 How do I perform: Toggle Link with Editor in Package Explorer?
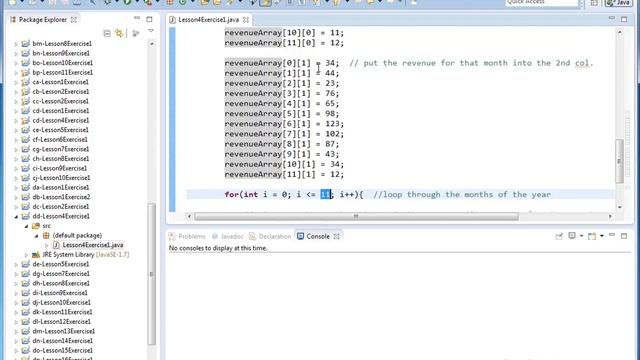pos(119,33)
